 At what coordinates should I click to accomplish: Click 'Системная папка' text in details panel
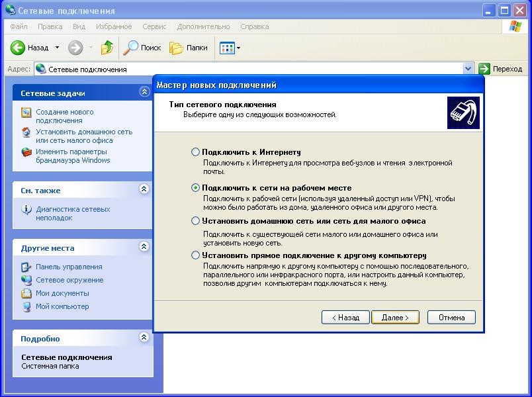point(50,366)
